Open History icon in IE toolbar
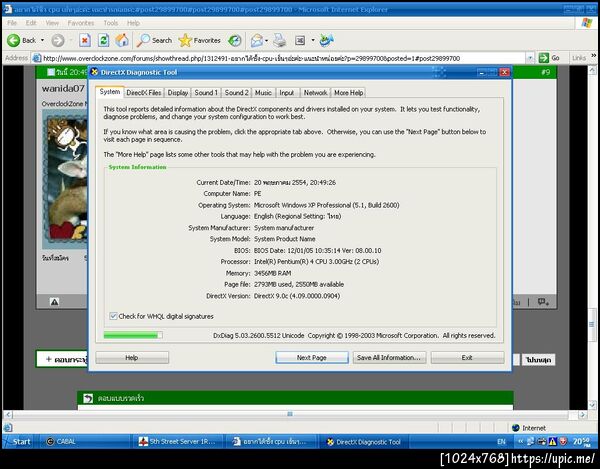The width and height of the screenshot is (600, 469). pyautogui.click(x=235, y=40)
